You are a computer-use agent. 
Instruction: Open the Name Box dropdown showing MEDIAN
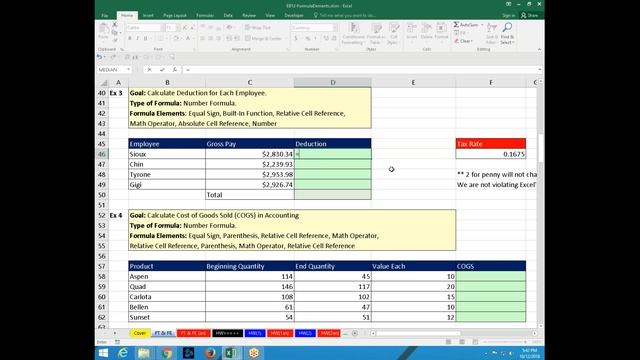(129, 70)
